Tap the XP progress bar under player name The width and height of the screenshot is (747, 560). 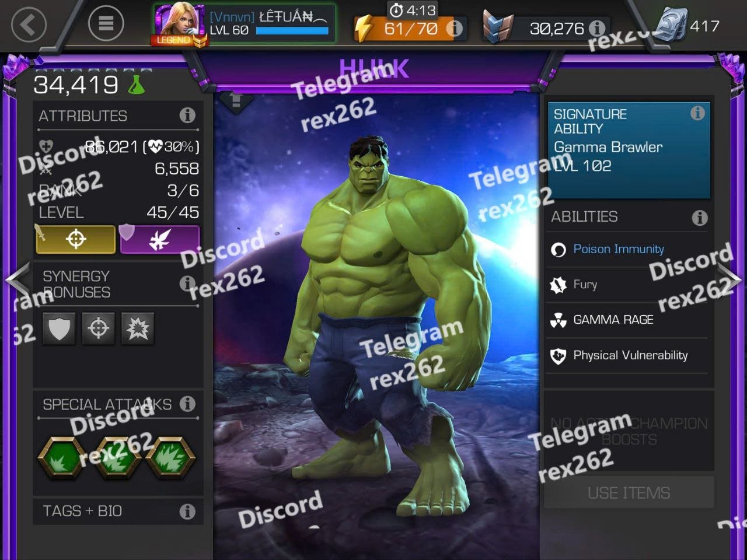[x=292, y=31]
